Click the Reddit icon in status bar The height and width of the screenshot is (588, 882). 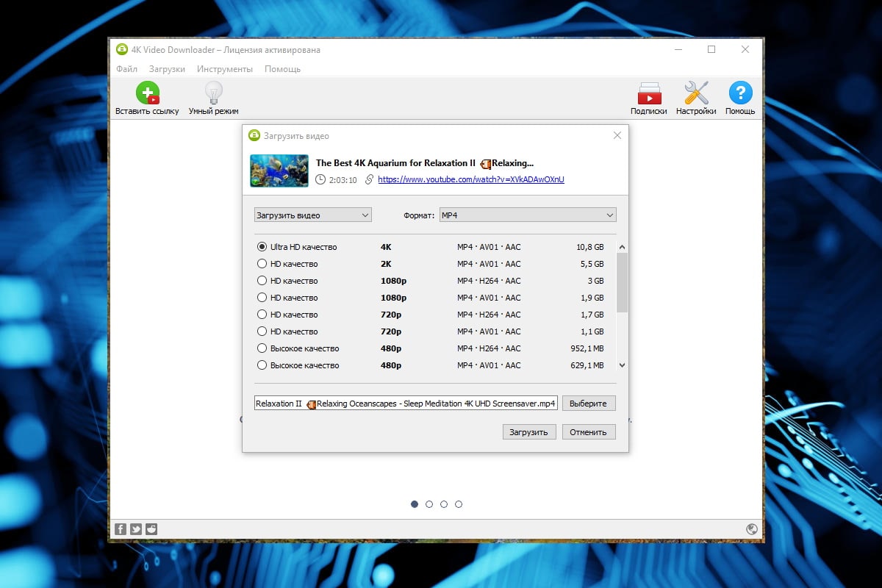pos(151,528)
